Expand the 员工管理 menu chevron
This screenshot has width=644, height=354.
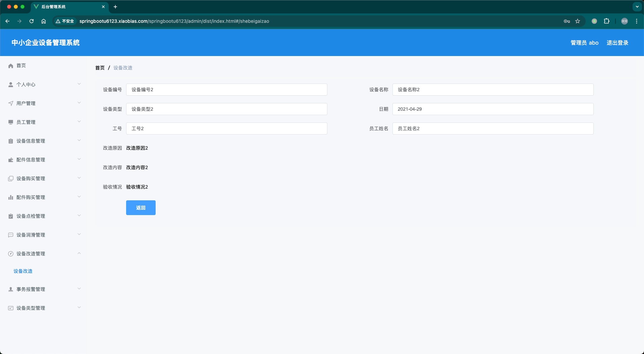79,122
